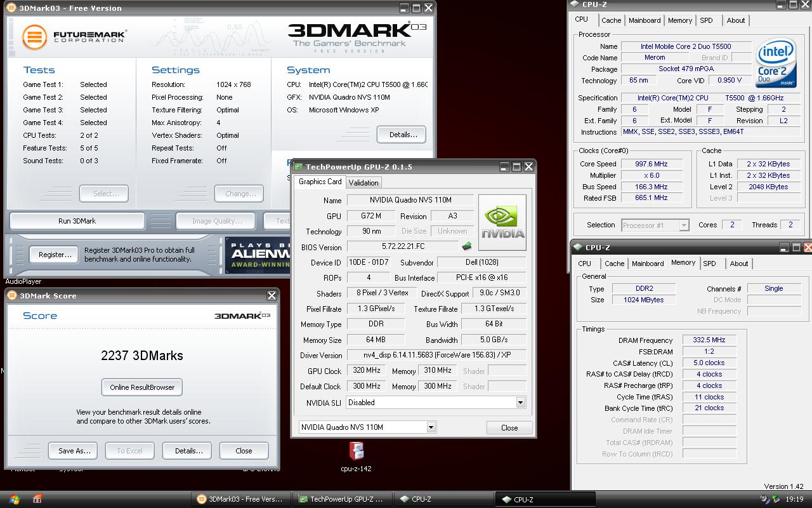Open Memory tab in CPU-Z processor window
Screen dimensions: 812x508
(680, 20)
